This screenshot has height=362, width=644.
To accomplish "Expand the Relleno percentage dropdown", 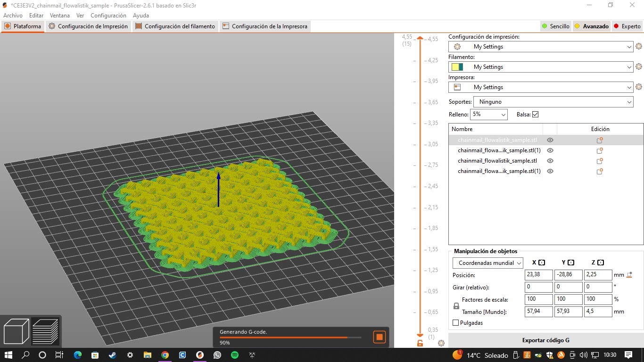I will (x=489, y=115).
